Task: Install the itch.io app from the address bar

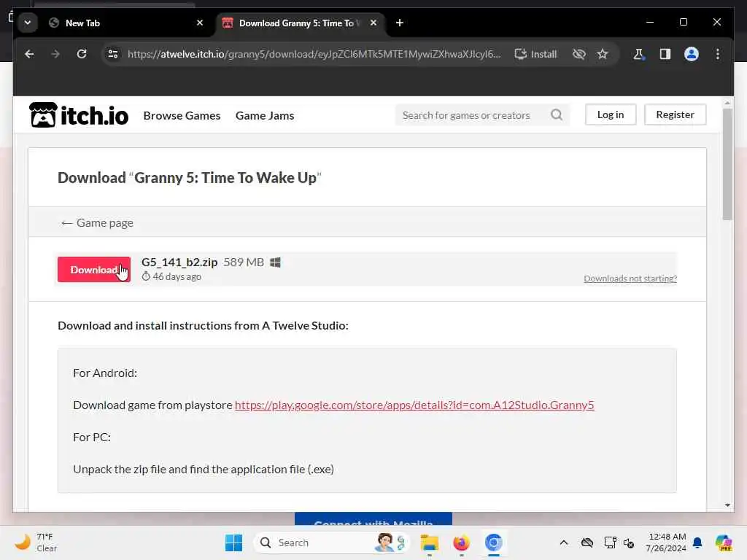Action: coord(536,54)
